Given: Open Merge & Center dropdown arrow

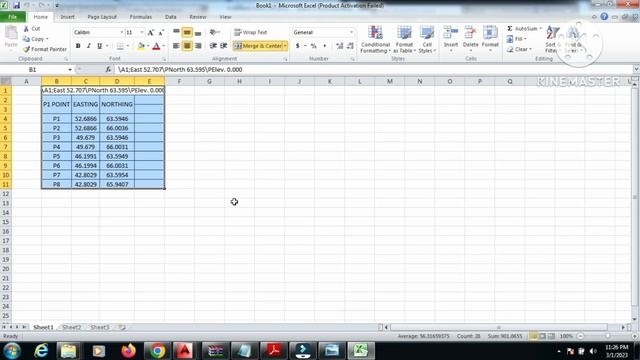Looking at the screenshot, I should click(285, 46).
